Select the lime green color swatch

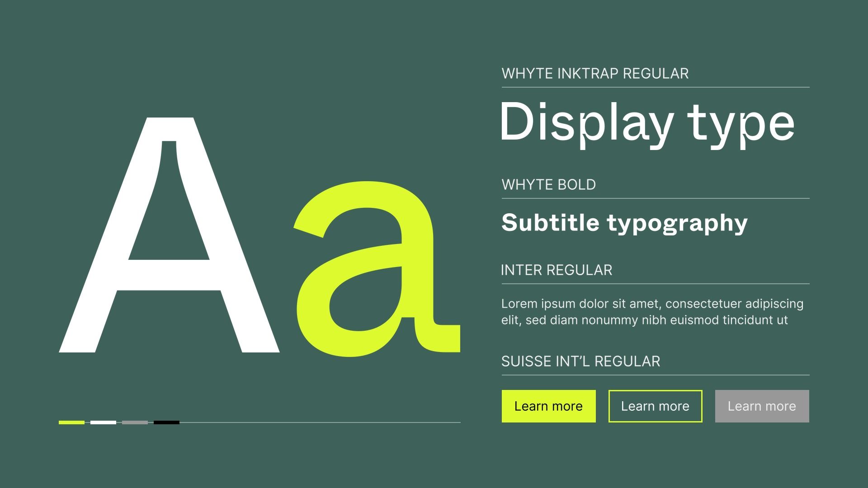click(x=71, y=422)
